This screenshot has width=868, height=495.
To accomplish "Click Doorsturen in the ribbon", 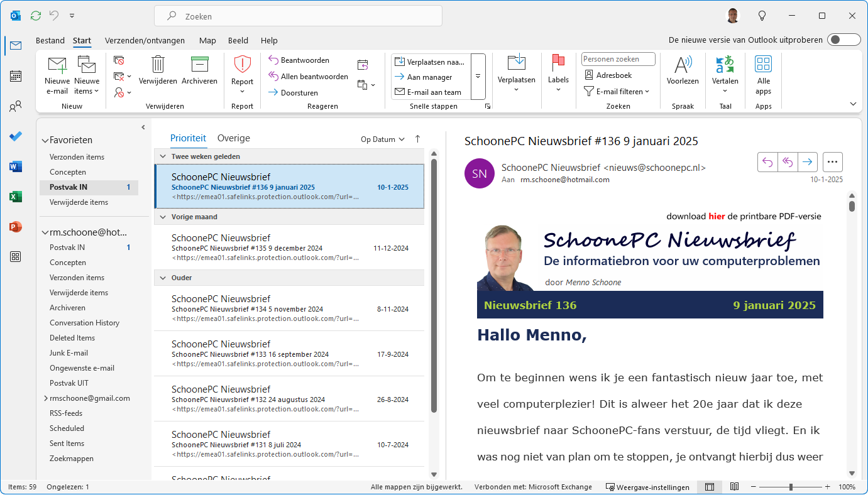I will pyautogui.click(x=294, y=93).
